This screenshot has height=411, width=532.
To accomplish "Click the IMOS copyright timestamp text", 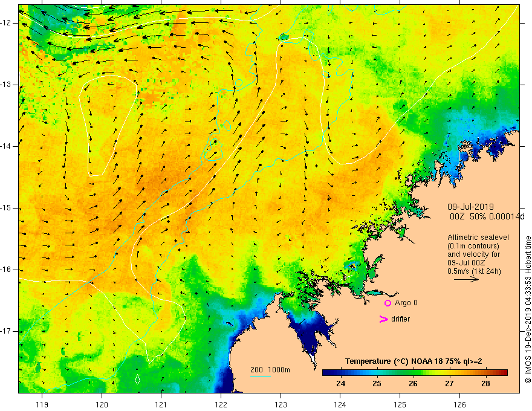I will pos(528,309).
